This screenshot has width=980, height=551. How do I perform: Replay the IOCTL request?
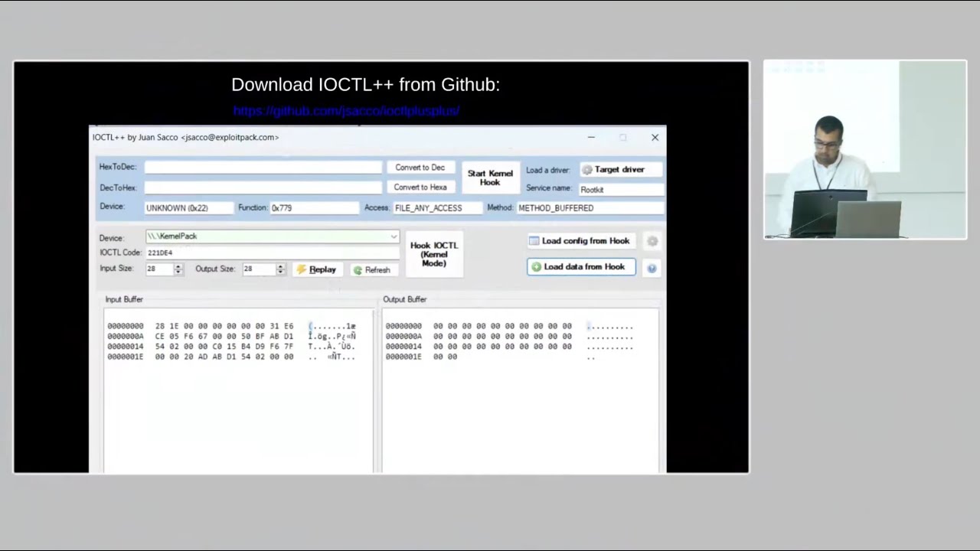(316, 269)
